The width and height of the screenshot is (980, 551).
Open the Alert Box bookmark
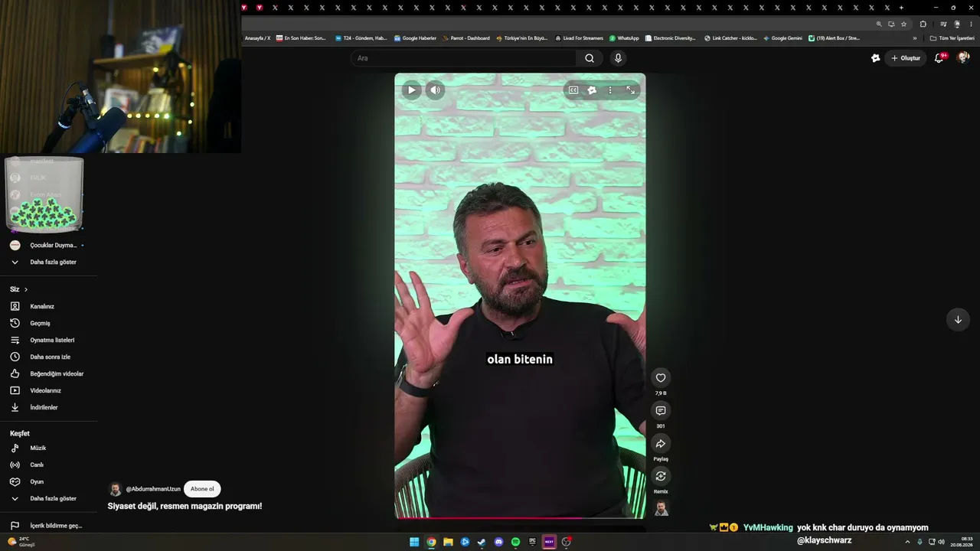(x=835, y=38)
